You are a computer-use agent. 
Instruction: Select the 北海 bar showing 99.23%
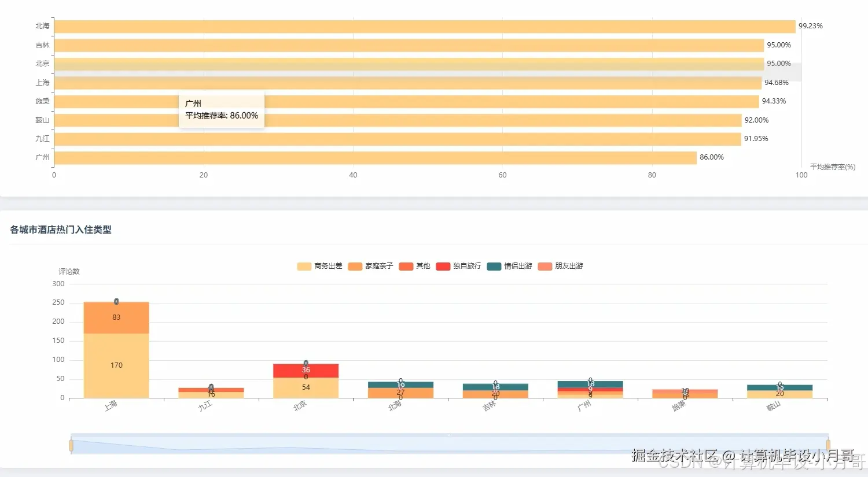pos(425,27)
